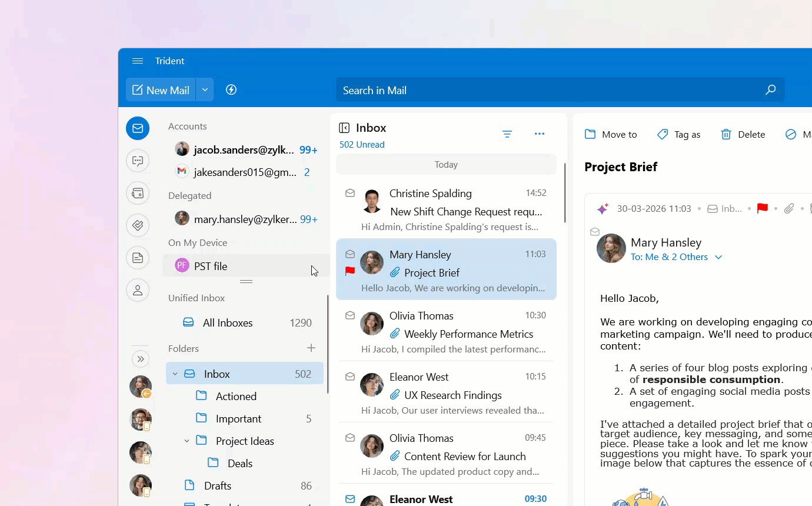This screenshot has width=812, height=506.
Task: Delete the open Project Brief email
Action: click(x=743, y=134)
